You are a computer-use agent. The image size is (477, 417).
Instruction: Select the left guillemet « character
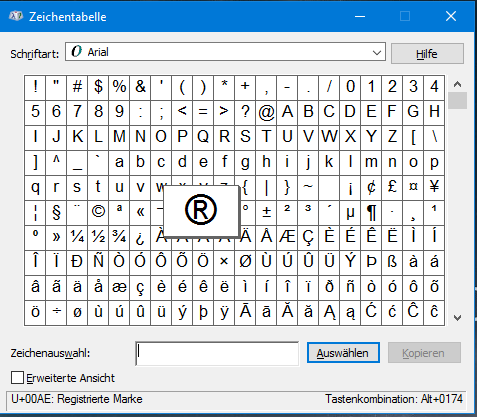tap(140, 213)
